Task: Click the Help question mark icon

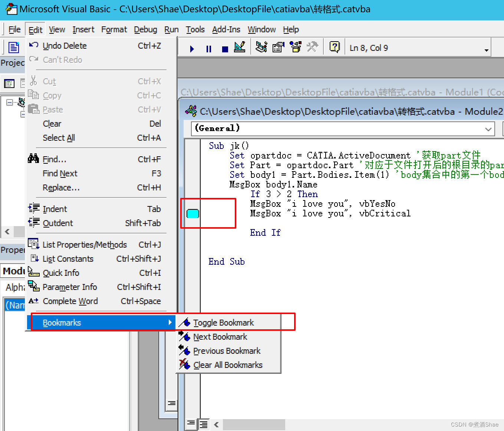Action: (x=335, y=47)
